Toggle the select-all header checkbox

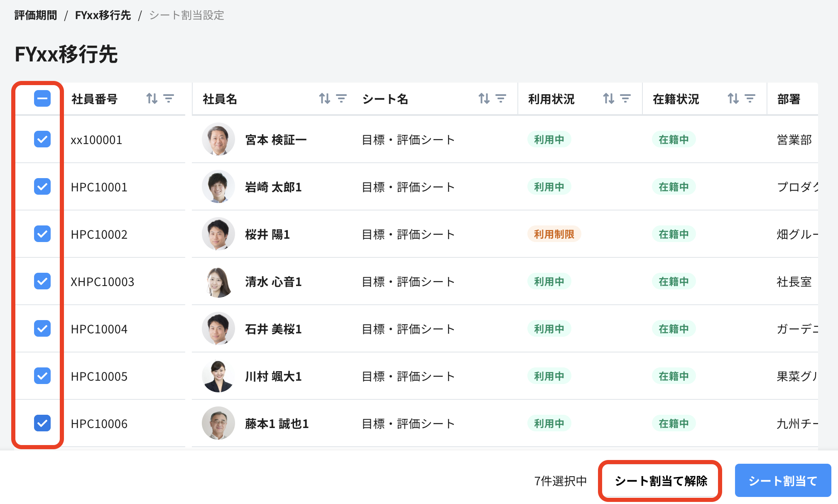tap(42, 98)
